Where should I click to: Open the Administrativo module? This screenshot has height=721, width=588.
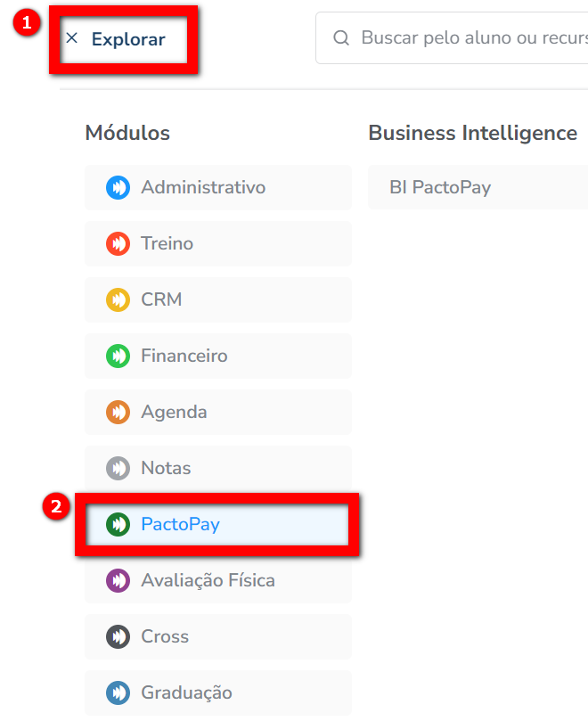[203, 188]
